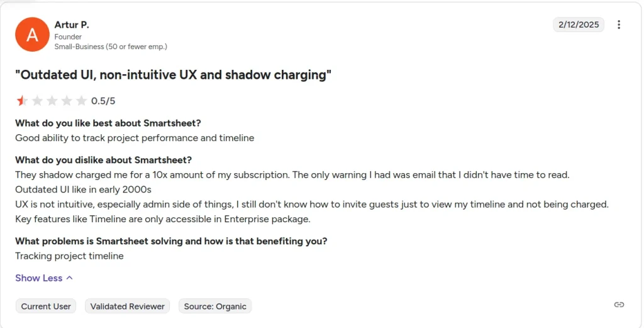Viewport: 644px width, 328px height.
Task: Click the orange "A" reviewer avatar
Action: click(32, 35)
